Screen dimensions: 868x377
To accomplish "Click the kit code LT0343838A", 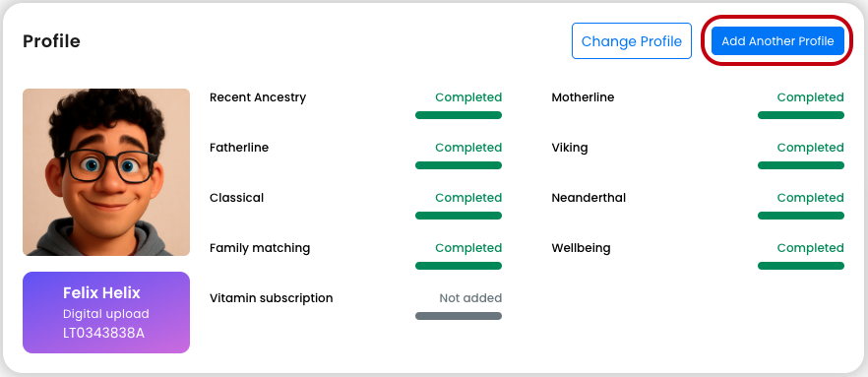I will click(x=103, y=334).
